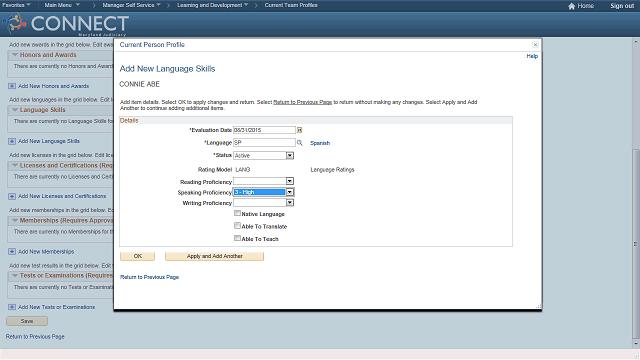Open the Evaluation Date calendar picker
Screen dimensions: 640x360
[x=299, y=130]
